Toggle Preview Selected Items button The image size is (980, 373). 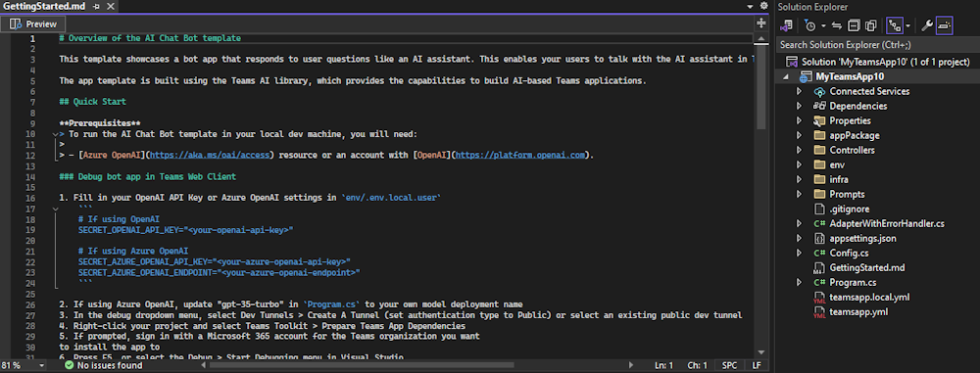(x=945, y=25)
